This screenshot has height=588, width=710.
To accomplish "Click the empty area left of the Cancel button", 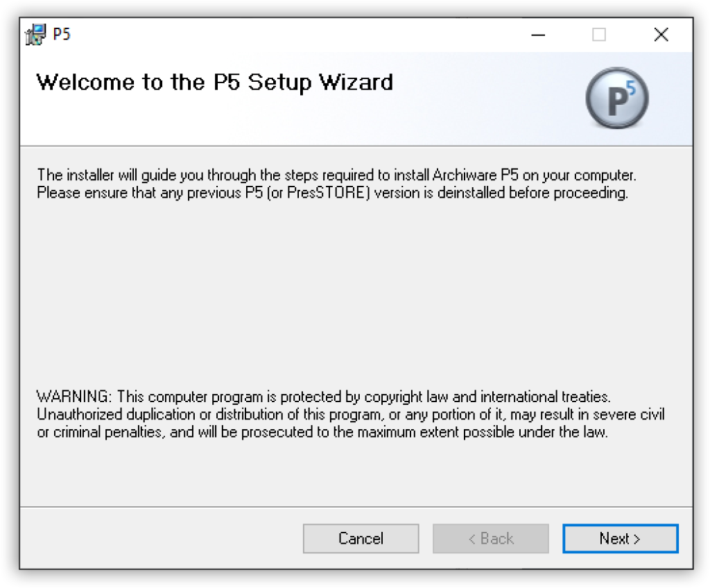I will 159,539.
